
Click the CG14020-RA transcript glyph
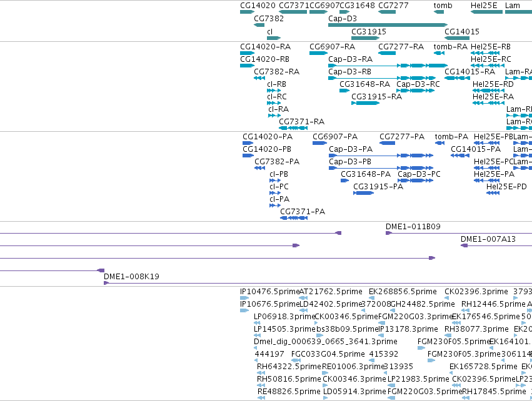247,53
